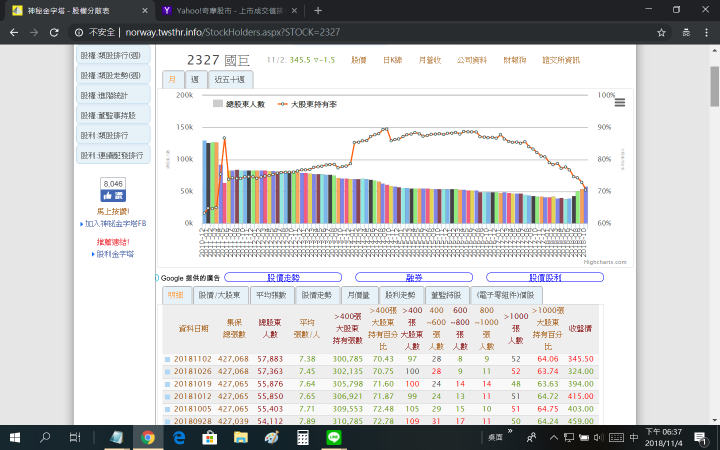
Task: Open sidebar 股權:類股排行(週)
Action: coord(112,56)
